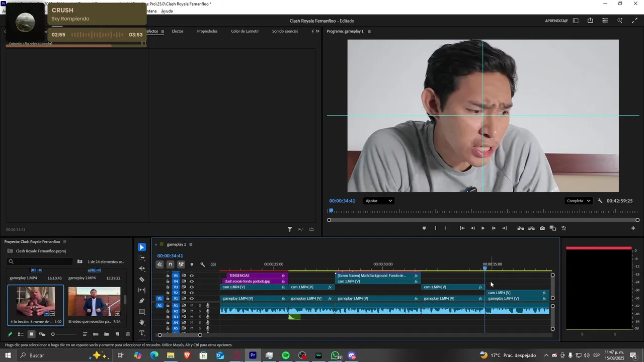Switch Project panel to icon view
Image resolution: width=644 pixels, height=362 pixels.
31,334
